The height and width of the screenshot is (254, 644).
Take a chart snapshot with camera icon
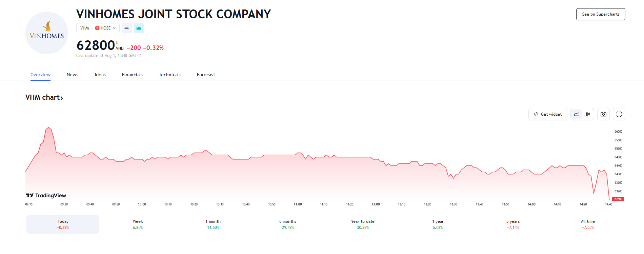pos(603,114)
